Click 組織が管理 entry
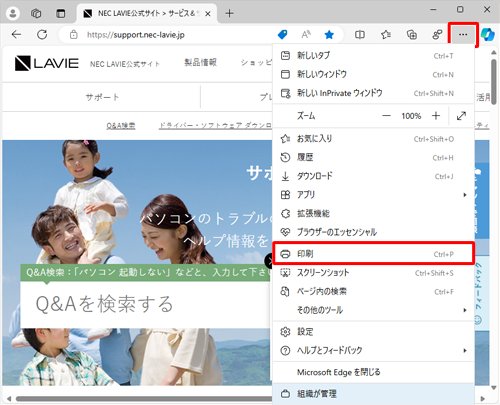 [373, 394]
